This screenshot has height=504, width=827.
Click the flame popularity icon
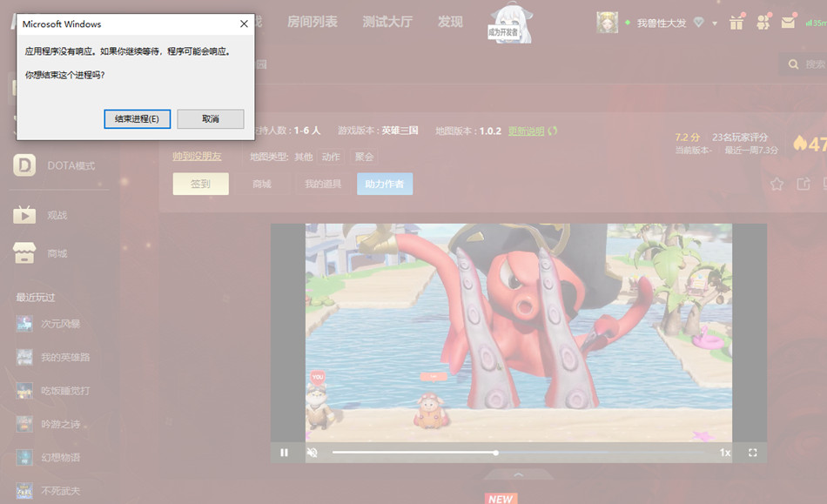[x=799, y=143]
